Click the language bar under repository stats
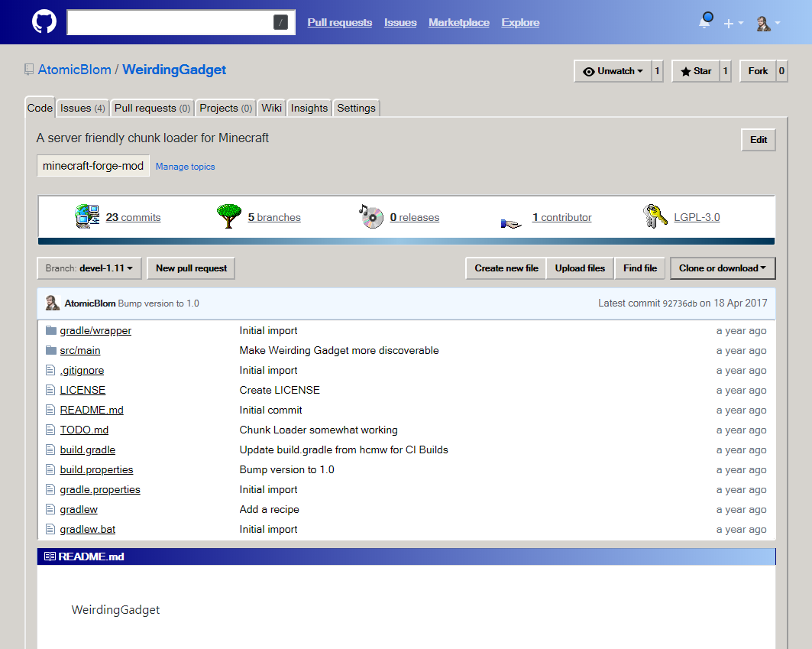This screenshot has height=649, width=812. pos(406,241)
